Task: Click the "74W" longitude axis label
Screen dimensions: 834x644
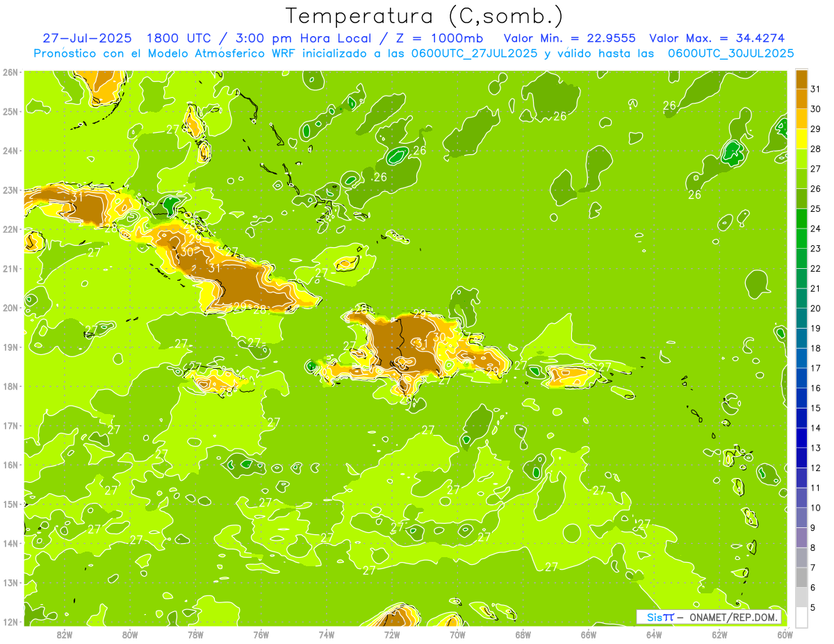Action: coord(327,634)
